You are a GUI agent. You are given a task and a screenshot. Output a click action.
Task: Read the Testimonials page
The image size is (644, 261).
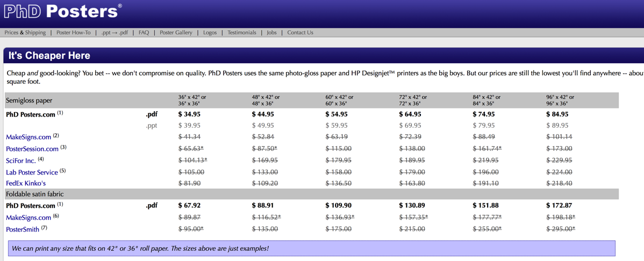coord(242,32)
